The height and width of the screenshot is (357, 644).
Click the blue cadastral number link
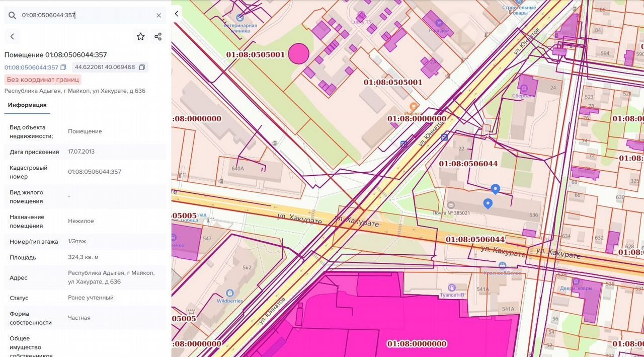(x=31, y=67)
